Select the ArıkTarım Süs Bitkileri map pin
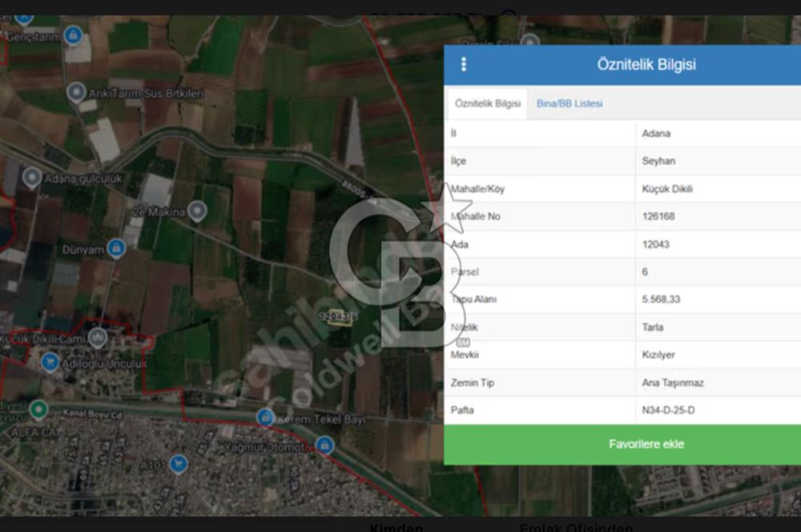This screenshot has width=801, height=532. pos(76,92)
